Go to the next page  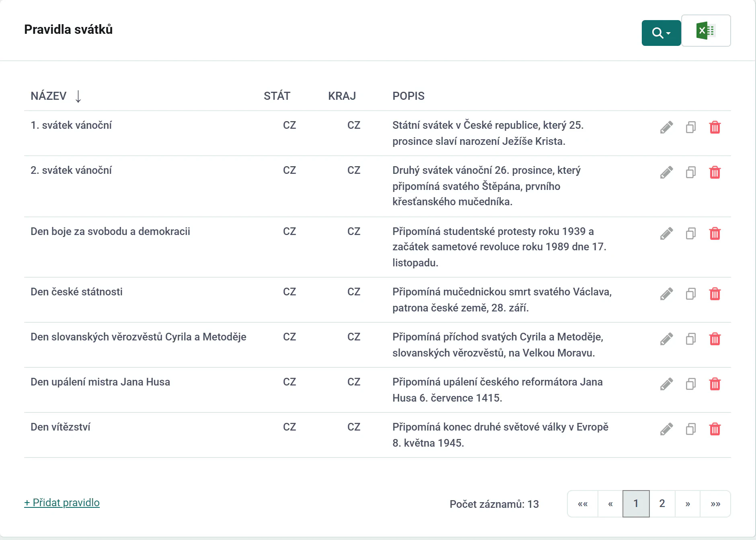(688, 504)
